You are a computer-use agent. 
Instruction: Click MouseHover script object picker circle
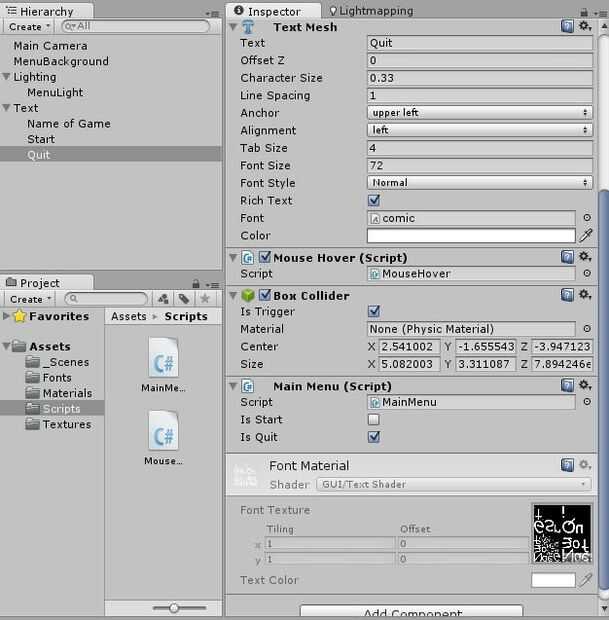click(x=587, y=273)
